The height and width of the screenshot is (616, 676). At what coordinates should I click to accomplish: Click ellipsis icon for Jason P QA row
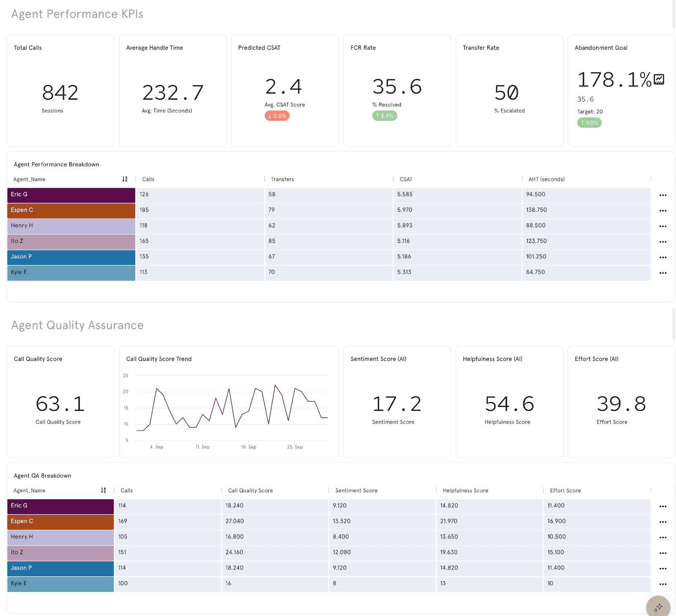662,569
